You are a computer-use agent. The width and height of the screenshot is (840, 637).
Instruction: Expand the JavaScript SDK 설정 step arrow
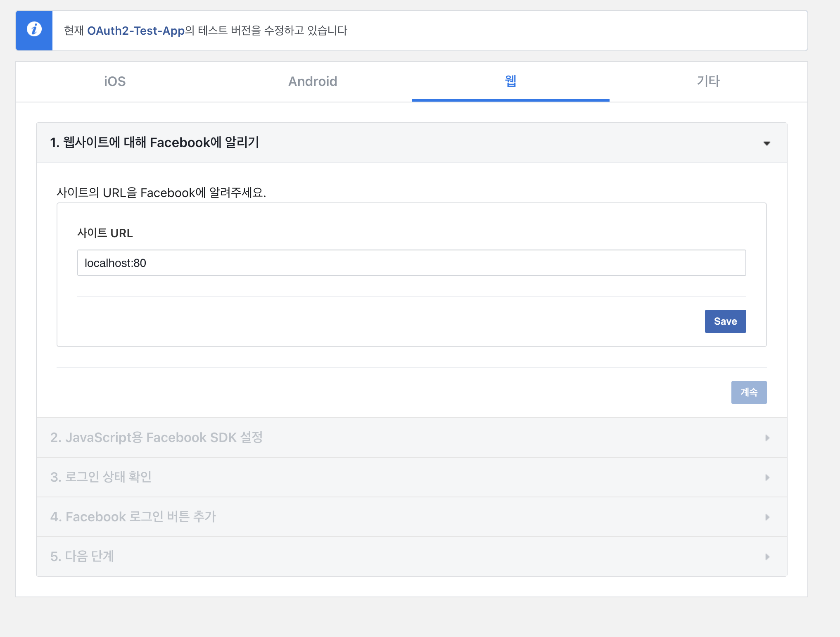coord(767,438)
